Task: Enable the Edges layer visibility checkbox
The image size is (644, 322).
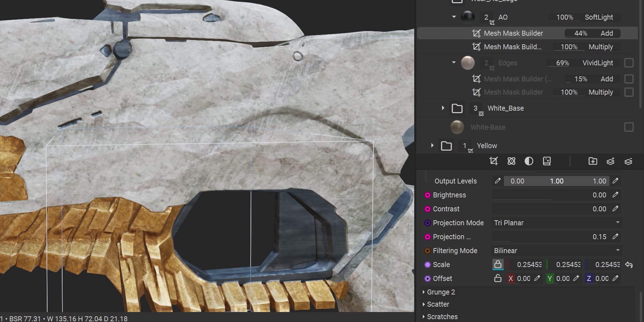Action: (x=629, y=63)
